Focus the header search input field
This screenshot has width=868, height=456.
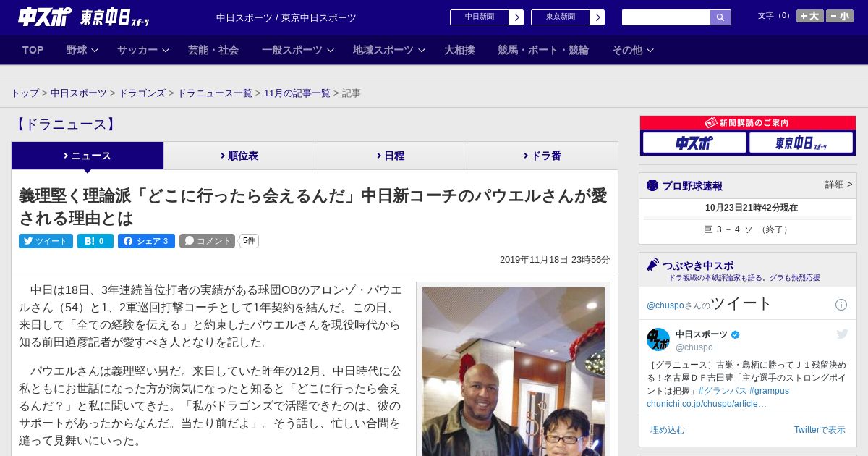(x=666, y=17)
